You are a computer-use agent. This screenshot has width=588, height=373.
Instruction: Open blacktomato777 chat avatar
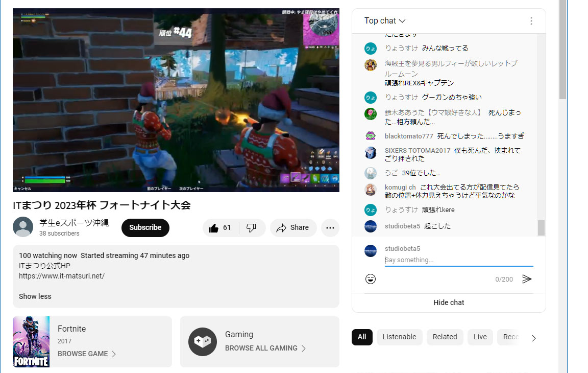pyautogui.click(x=371, y=136)
